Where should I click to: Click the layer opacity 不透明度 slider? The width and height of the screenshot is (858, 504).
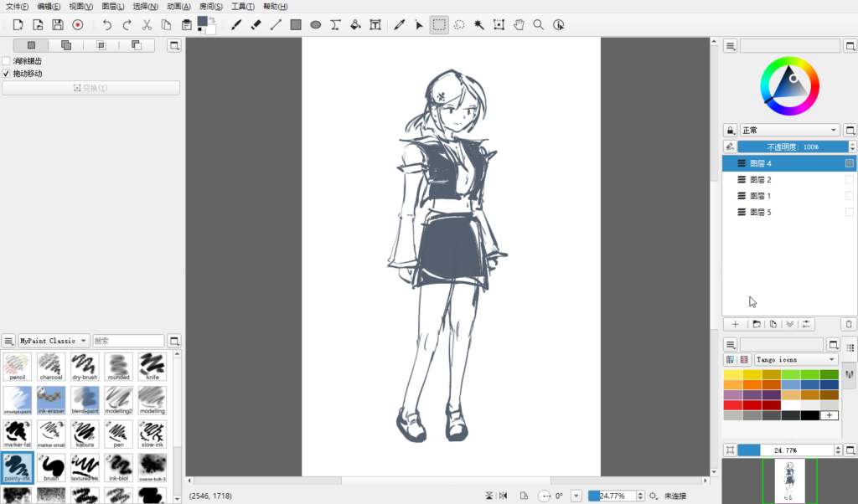788,147
